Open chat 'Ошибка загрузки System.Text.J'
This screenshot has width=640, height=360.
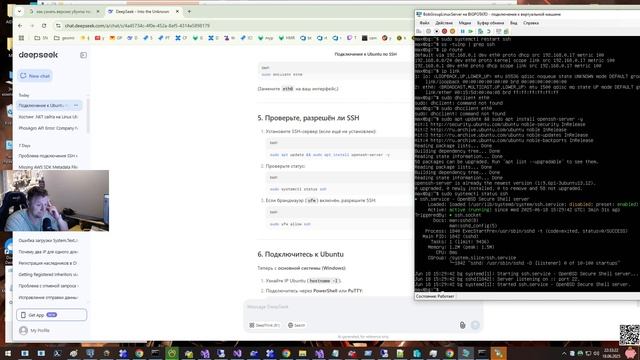[x=48, y=240]
